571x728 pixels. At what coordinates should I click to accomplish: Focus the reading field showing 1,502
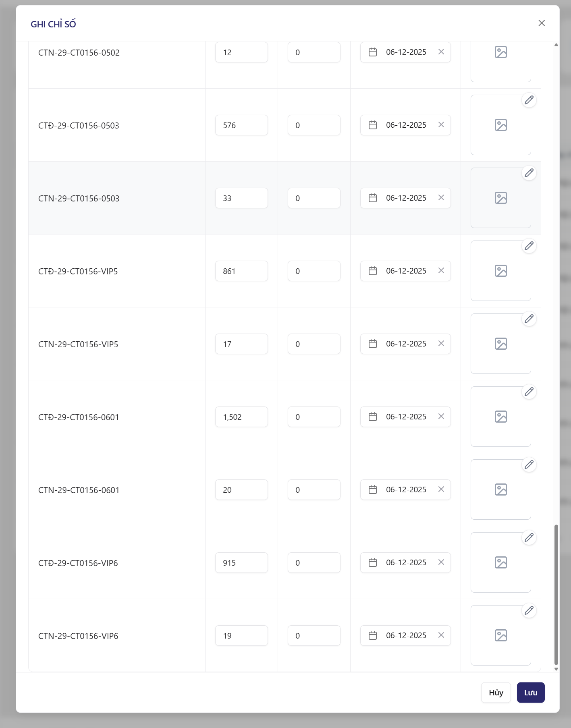(x=241, y=417)
